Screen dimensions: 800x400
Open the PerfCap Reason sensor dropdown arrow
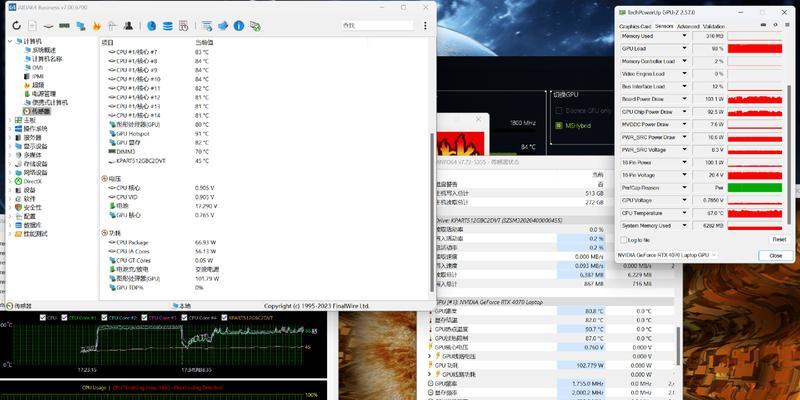tap(685, 188)
